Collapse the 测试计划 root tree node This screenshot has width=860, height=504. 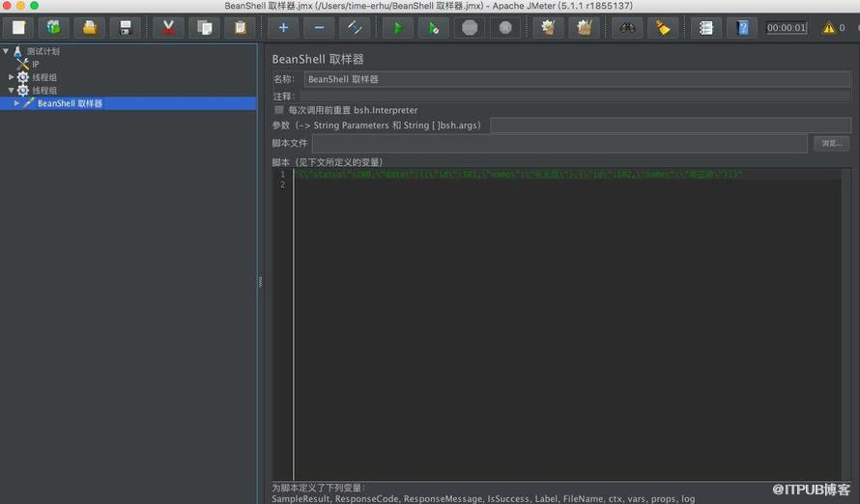point(6,51)
